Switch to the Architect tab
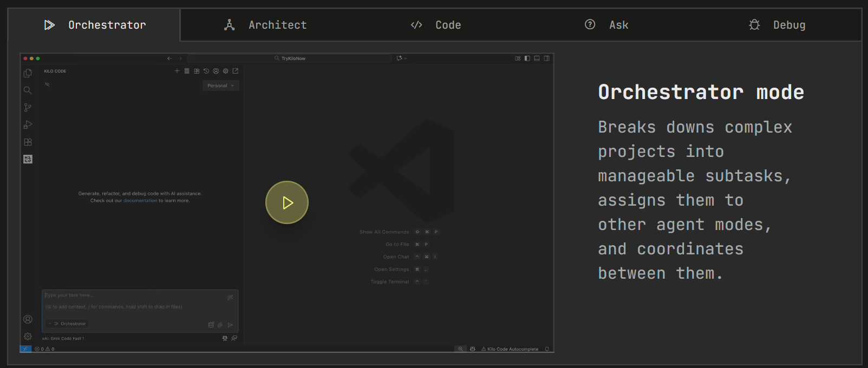 [265, 25]
